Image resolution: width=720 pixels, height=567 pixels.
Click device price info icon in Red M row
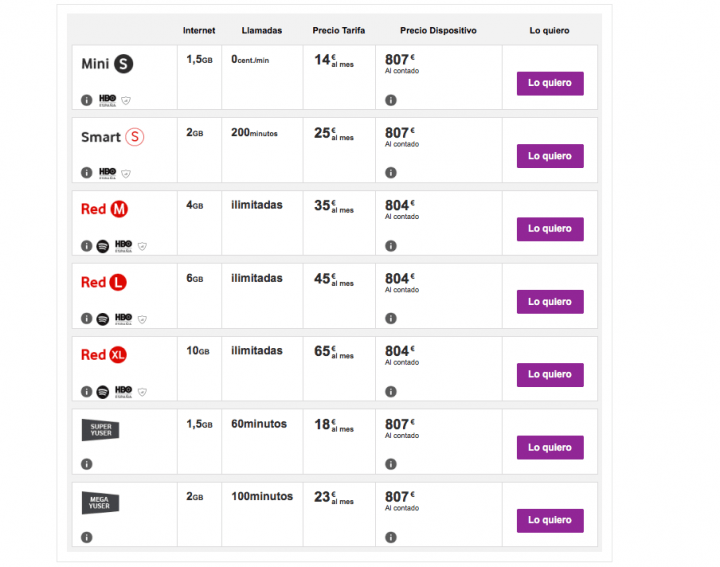point(390,246)
